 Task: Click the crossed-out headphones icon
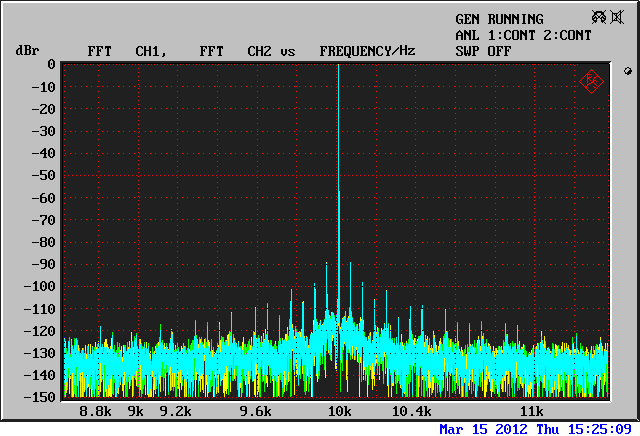point(599,17)
